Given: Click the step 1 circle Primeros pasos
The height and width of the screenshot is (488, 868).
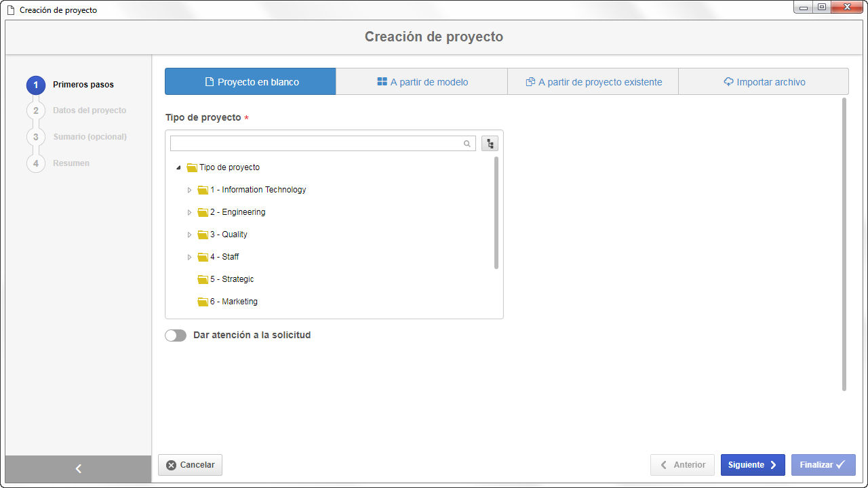Looking at the screenshot, I should 36,85.
